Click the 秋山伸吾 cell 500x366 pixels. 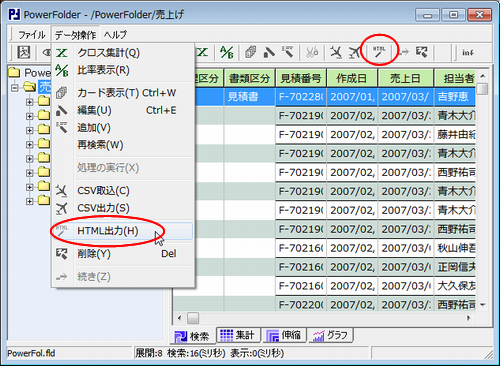pyautogui.click(x=455, y=248)
